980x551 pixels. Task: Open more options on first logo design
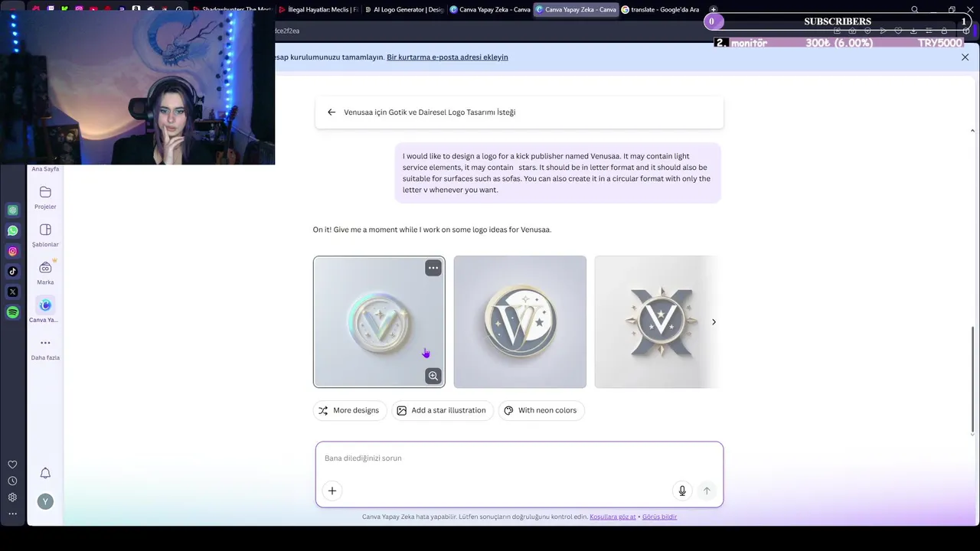[433, 268]
